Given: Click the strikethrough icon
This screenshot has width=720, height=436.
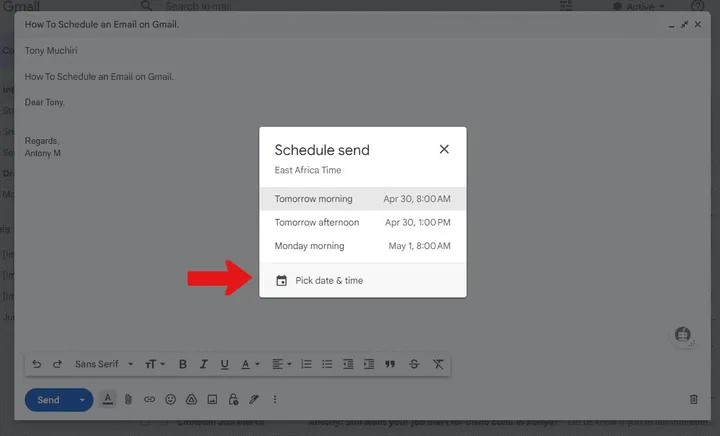Looking at the screenshot, I should pos(414,365).
